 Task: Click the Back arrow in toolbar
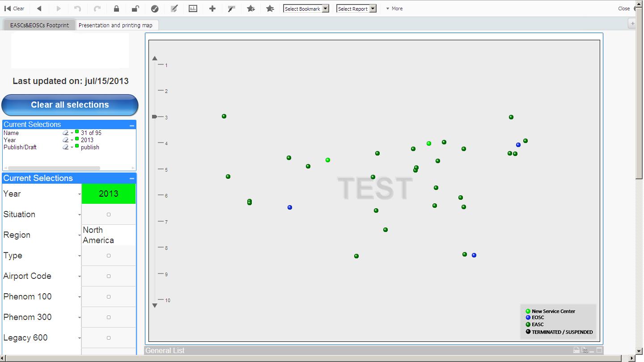(x=39, y=8)
